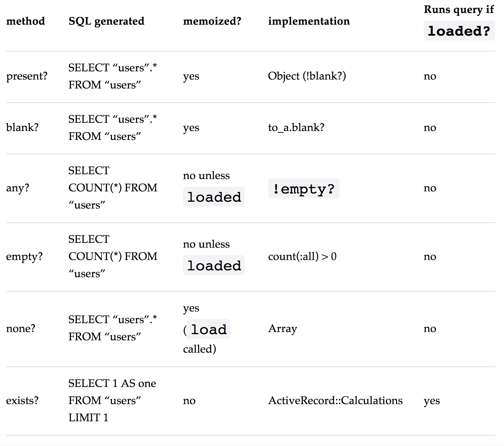Select the 'present?' method cell
Viewport: 504px width, 446px height.
(x=27, y=76)
